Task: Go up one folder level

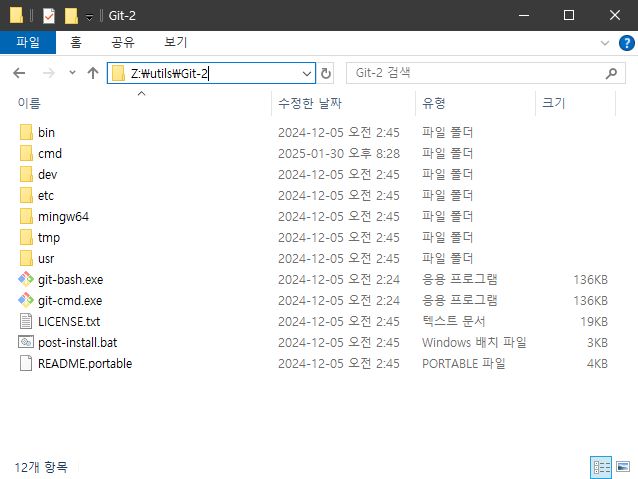Action: coord(93,73)
